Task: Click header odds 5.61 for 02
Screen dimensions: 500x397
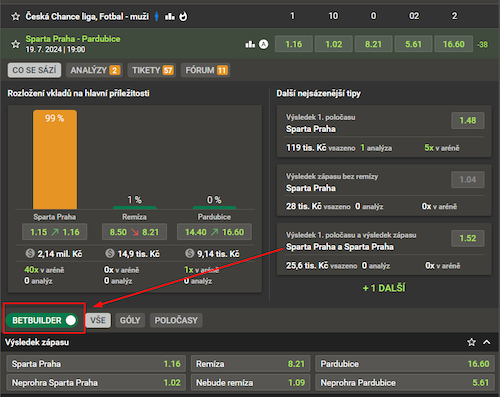Action: tap(413, 44)
